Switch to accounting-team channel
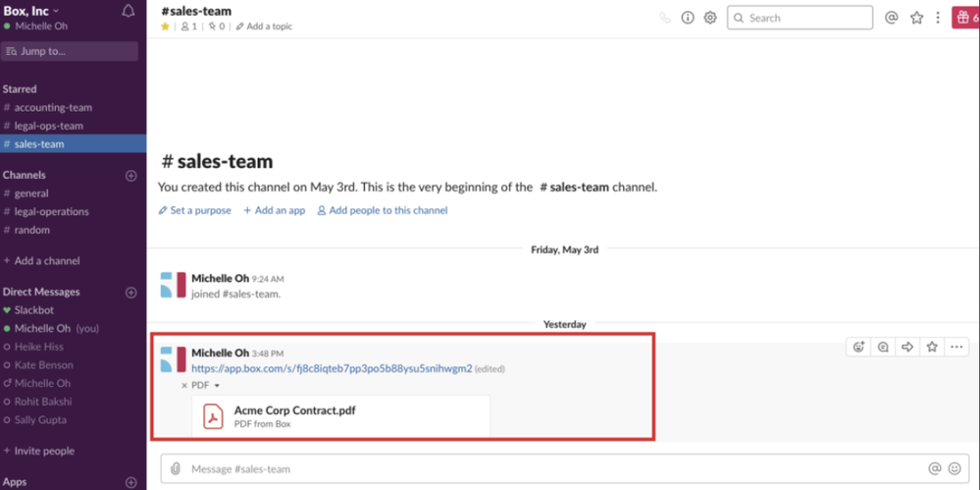Viewport: 980px width, 490px height. click(53, 108)
